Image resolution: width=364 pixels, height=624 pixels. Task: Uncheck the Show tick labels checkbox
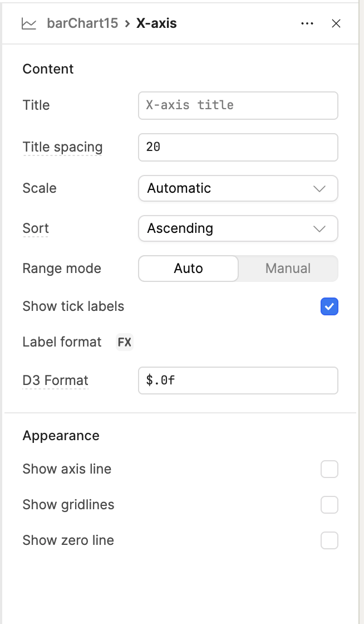pos(329,306)
